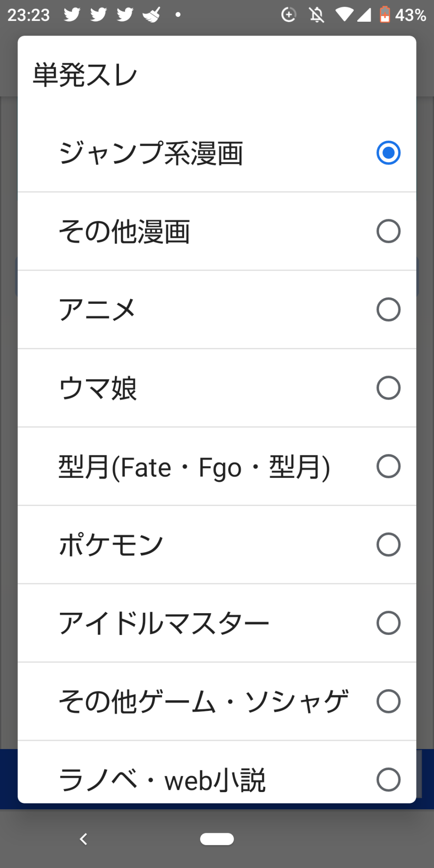Select the ジャンプ系漫画 radio button
Viewport: 434px width, 868px height.
(388, 153)
